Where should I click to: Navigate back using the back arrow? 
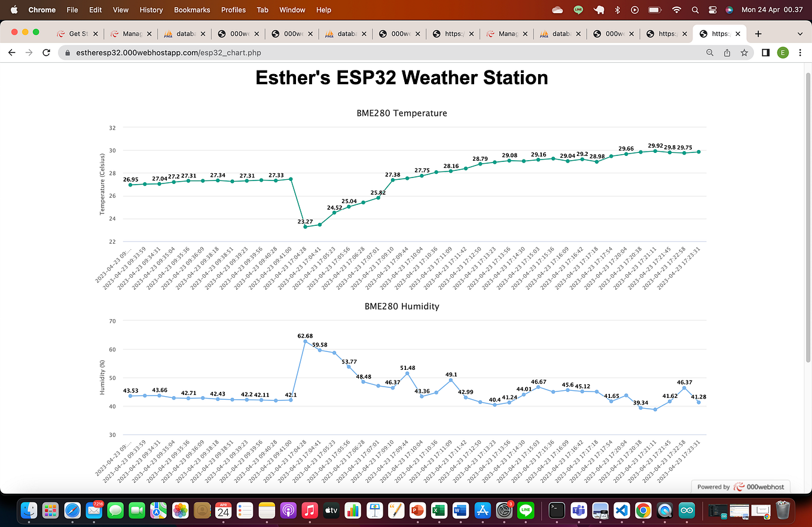pos(11,53)
